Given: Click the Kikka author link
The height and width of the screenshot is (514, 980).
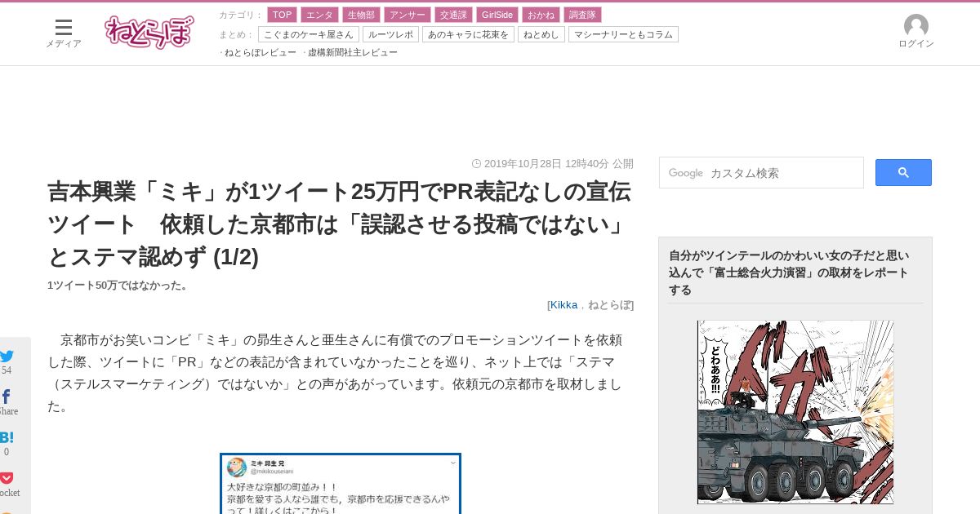Looking at the screenshot, I should click(x=563, y=304).
